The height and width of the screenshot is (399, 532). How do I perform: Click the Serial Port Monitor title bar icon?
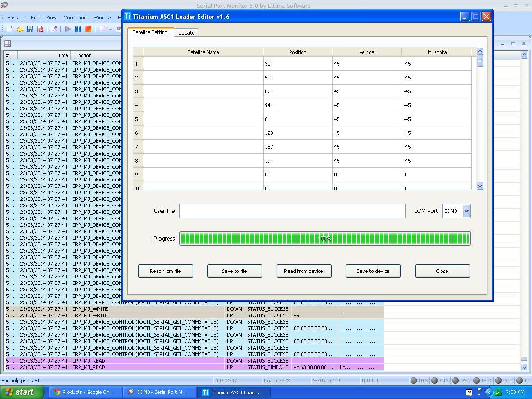click(x=5, y=5)
